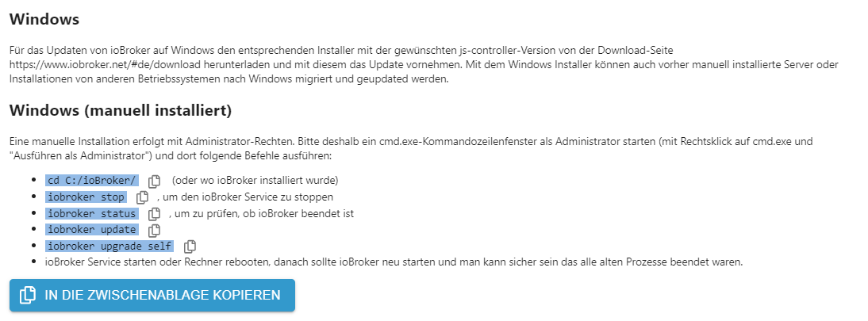Image resolution: width=868 pixels, height=321 pixels.
Task: Click the 'iobroker upgrade self' code snippet
Action: pyautogui.click(x=110, y=246)
